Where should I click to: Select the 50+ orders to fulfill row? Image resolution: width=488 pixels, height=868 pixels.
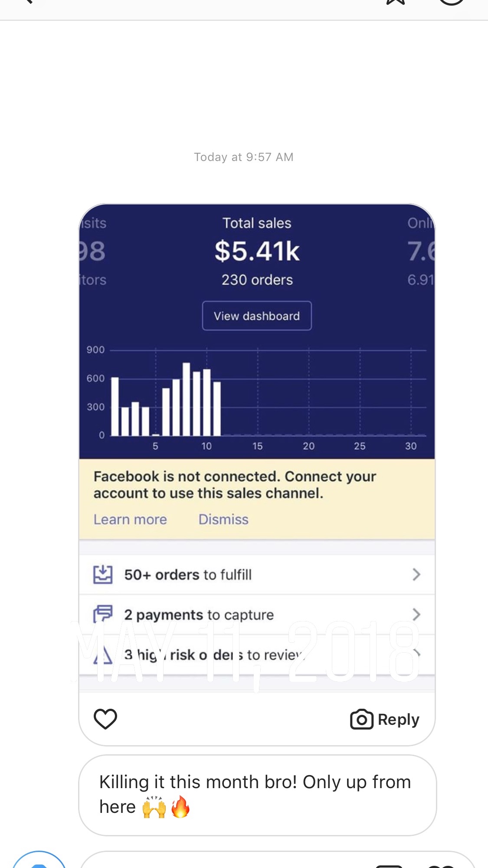click(257, 575)
